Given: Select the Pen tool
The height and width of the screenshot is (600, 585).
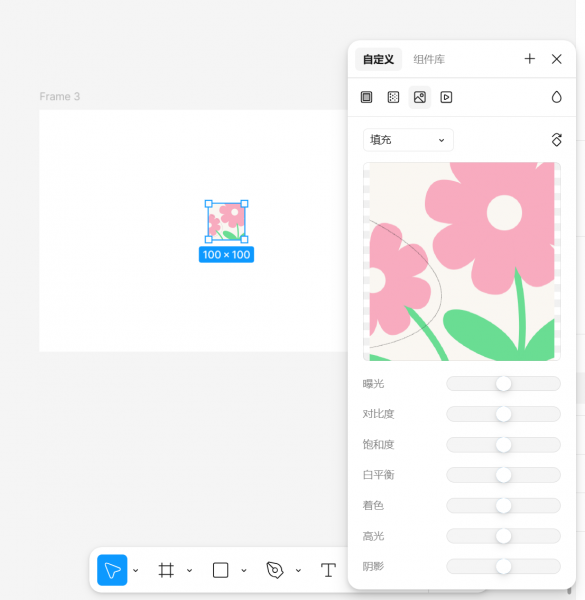Looking at the screenshot, I should pos(275,570).
